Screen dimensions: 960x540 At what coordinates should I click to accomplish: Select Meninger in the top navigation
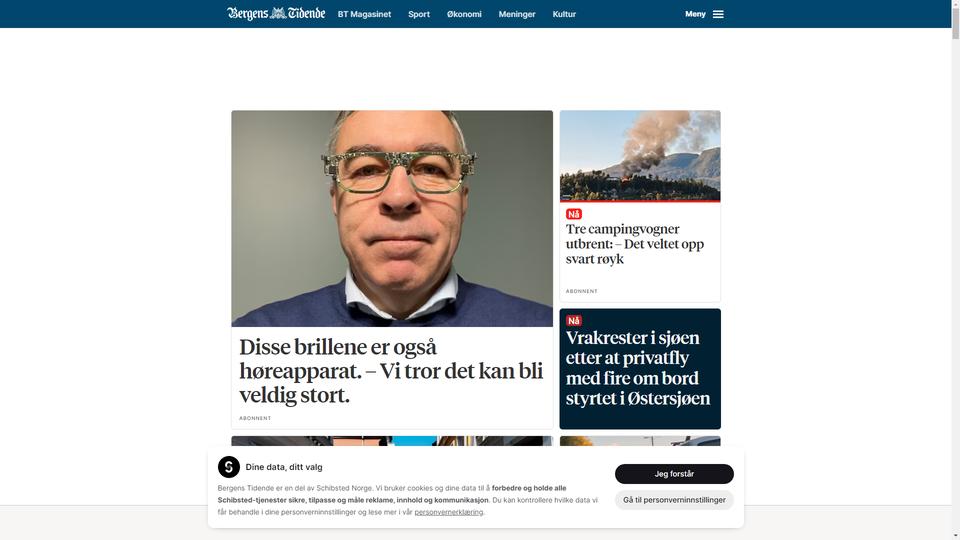click(517, 14)
